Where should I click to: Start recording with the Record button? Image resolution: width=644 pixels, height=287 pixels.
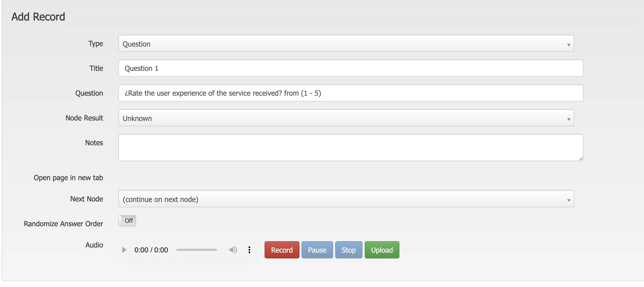[x=282, y=250]
